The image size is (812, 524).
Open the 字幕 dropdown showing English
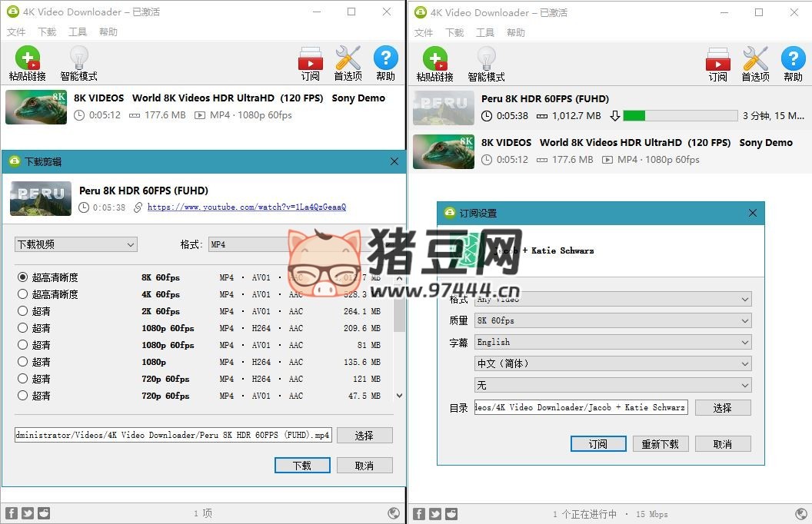point(612,342)
